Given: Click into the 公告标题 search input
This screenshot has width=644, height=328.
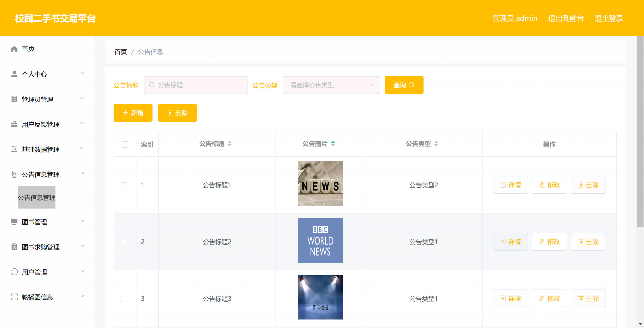Looking at the screenshot, I should point(196,85).
